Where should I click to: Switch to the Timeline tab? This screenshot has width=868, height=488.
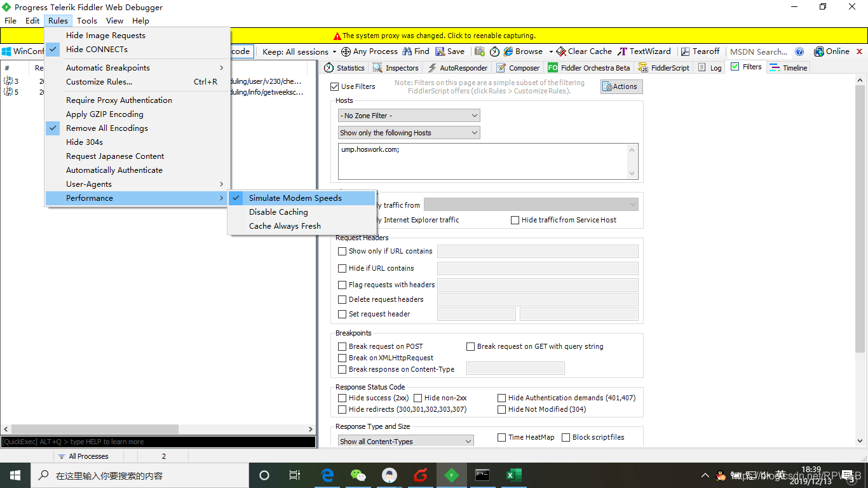click(x=789, y=67)
